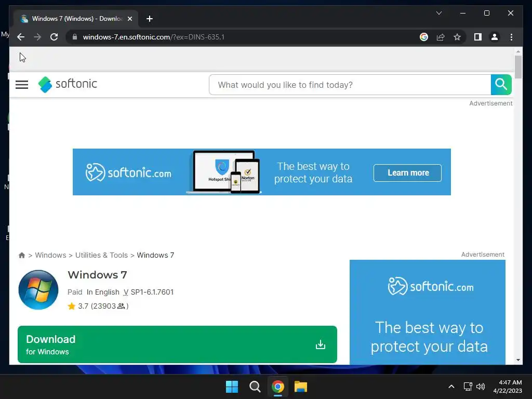Click the user count (23903) reviews
532x399 pixels.
point(110,306)
